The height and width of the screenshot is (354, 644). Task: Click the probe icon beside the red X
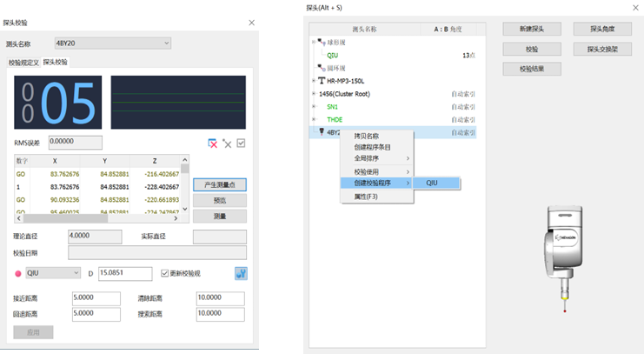227,144
